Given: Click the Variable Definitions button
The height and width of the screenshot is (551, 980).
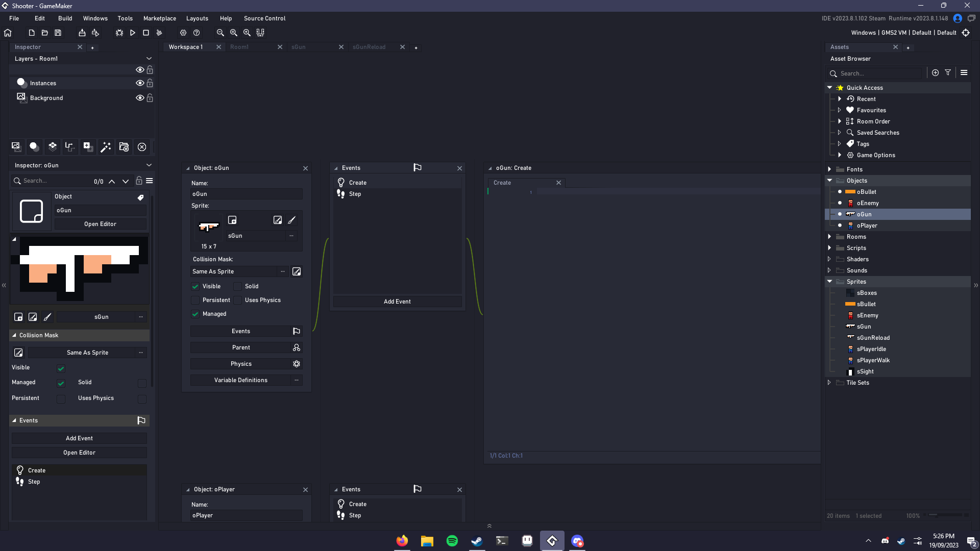Looking at the screenshot, I should tap(240, 380).
